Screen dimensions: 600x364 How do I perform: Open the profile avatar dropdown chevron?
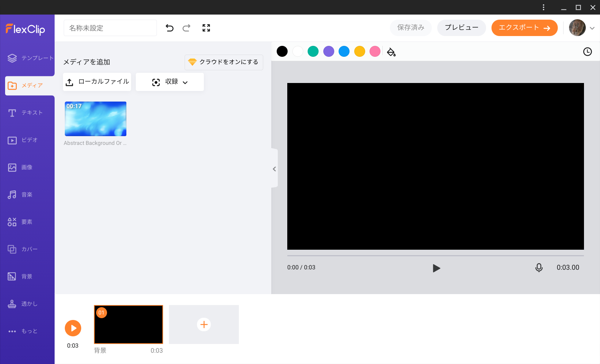point(592,28)
